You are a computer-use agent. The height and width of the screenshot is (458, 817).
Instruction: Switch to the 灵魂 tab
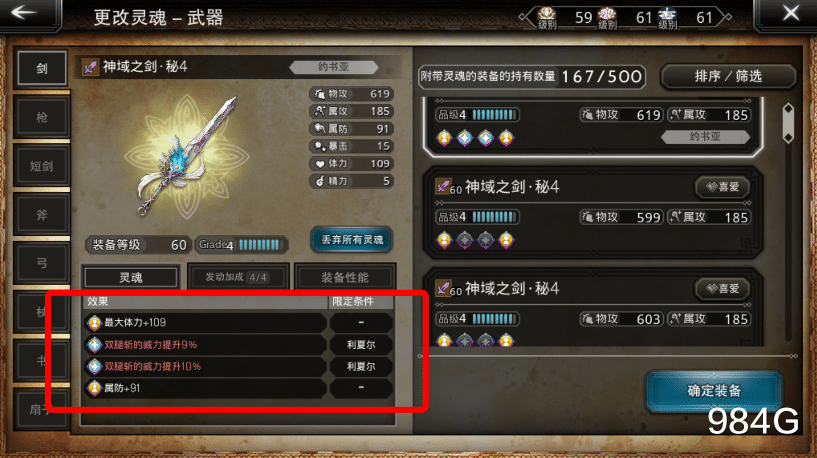coord(130,277)
